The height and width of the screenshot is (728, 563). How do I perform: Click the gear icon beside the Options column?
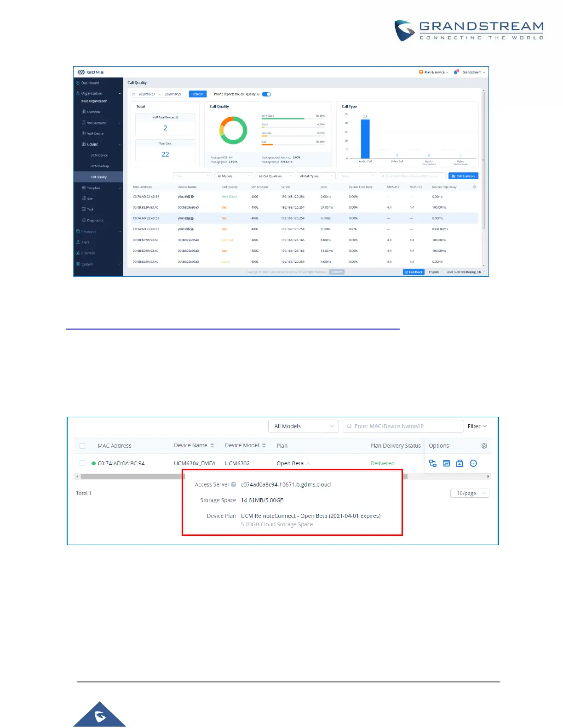tap(484, 446)
